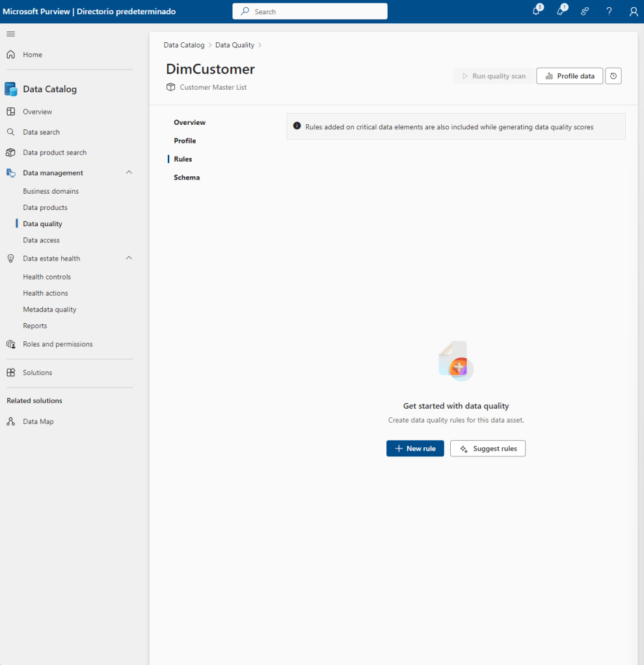Click the Data Map icon in sidebar
Viewport: 644px width, 665px height.
click(10, 422)
